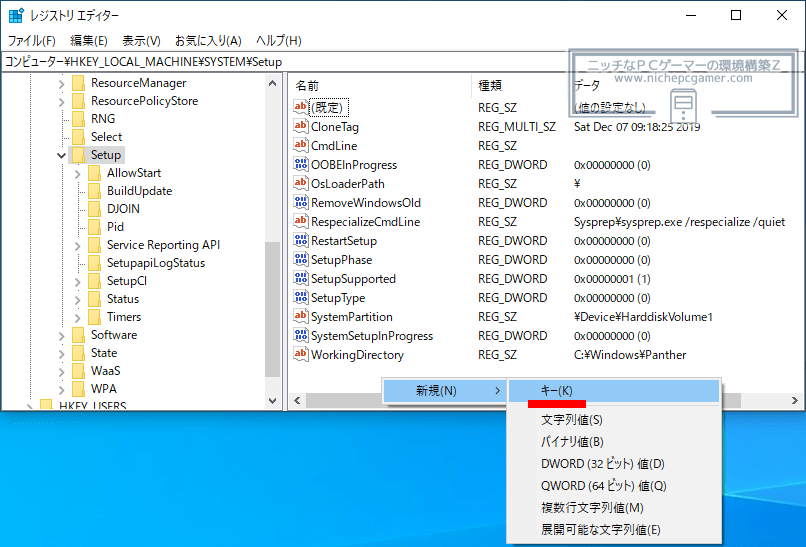
Task: Click the Select key folder icon
Action: coord(79,137)
